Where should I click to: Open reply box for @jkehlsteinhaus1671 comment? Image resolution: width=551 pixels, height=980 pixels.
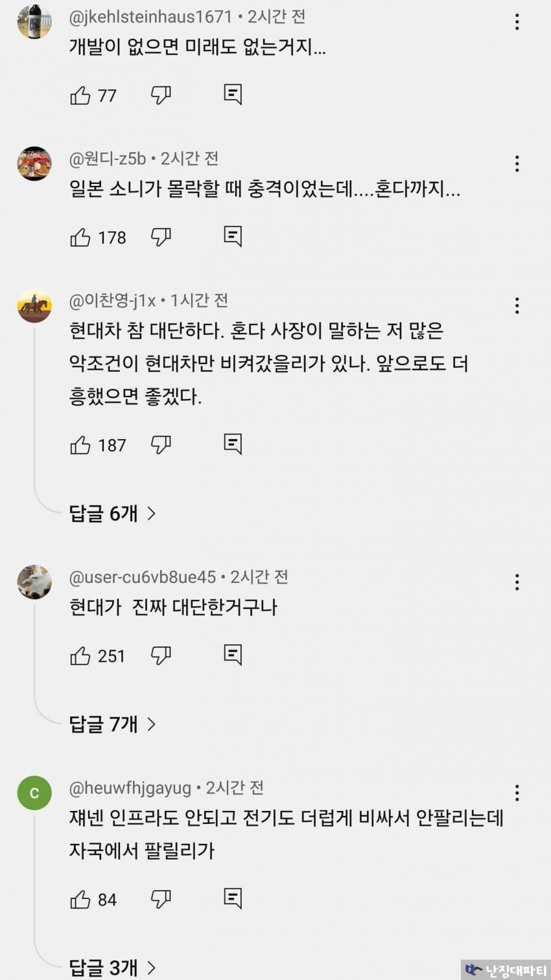tap(233, 95)
